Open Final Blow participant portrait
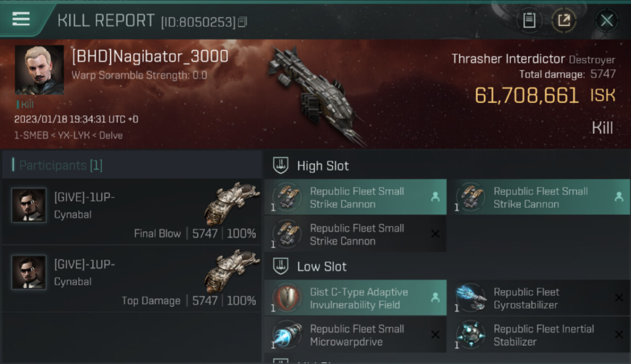The height and width of the screenshot is (364, 631). [x=29, y=205]
